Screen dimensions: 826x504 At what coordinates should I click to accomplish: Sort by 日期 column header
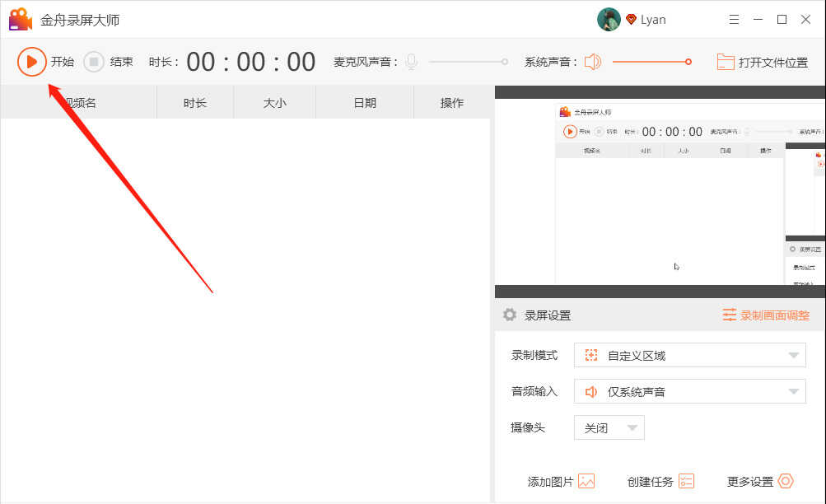[365, 103]
